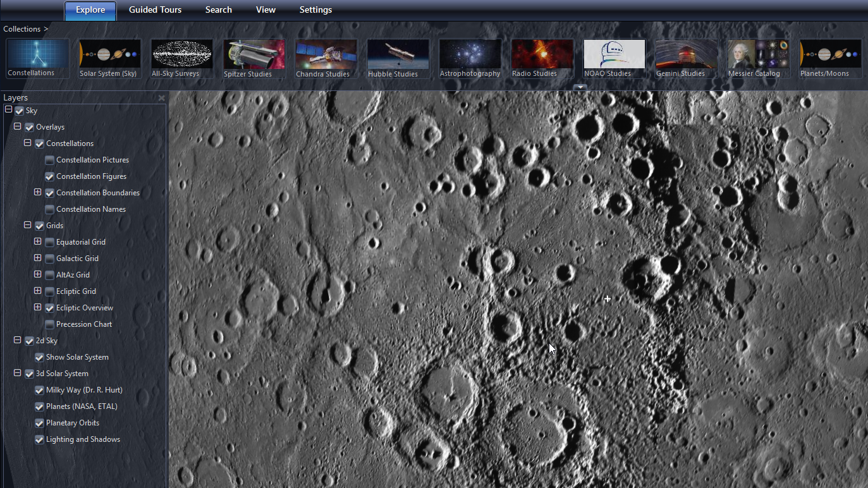Toggle the 2d Sky checkbox
The image size is (868, 488).
pos(29,341)
